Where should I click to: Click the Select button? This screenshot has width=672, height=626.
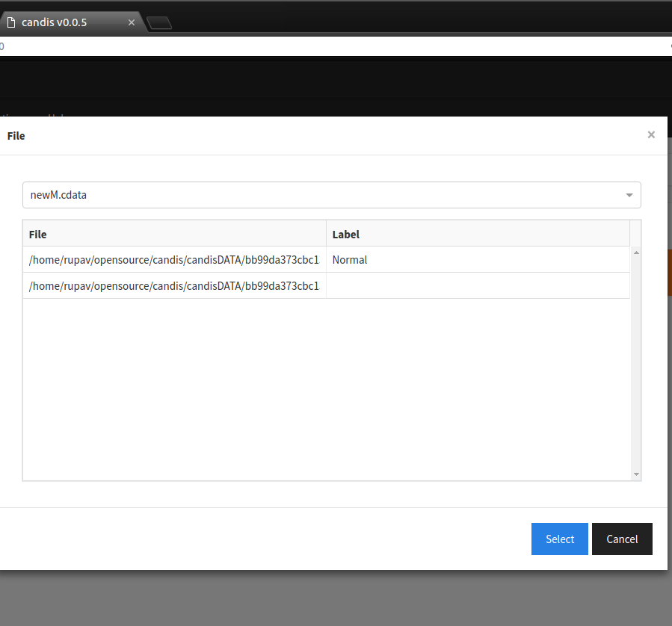click(559, 539)
